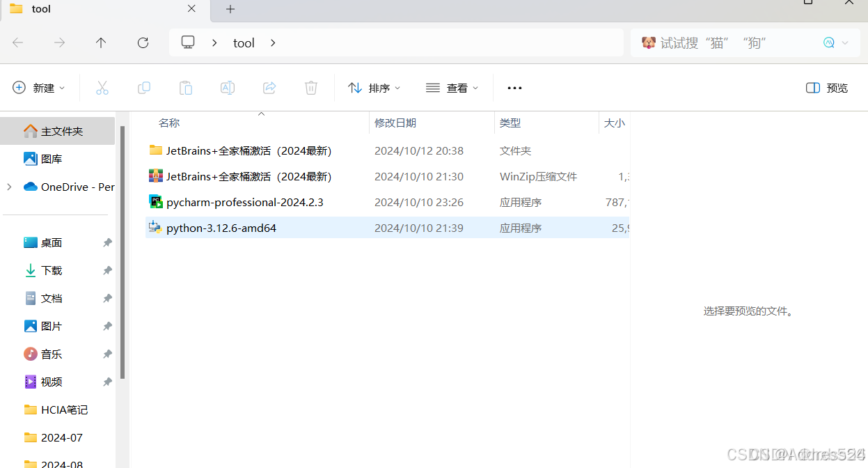Image resolution: width=868 pixels, height=468 pixels.
Task: Expand chevron after the monitor icon
Action: click(214, 42)
